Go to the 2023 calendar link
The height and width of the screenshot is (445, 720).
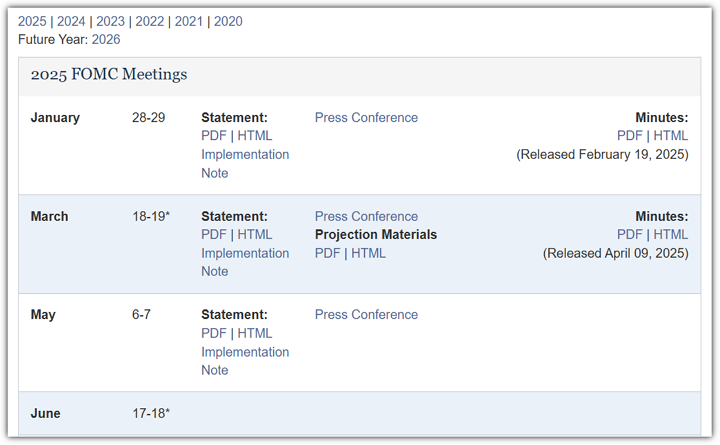[110, 21]
